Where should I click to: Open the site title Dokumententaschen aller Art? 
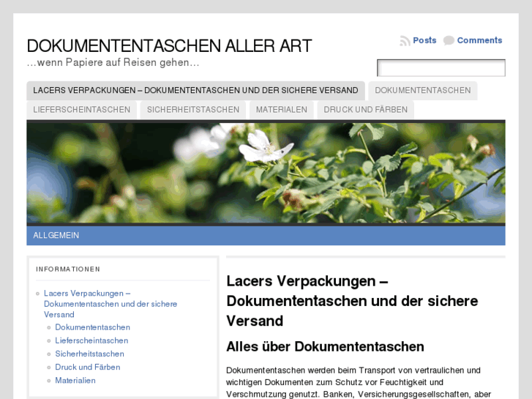(169, 46)
